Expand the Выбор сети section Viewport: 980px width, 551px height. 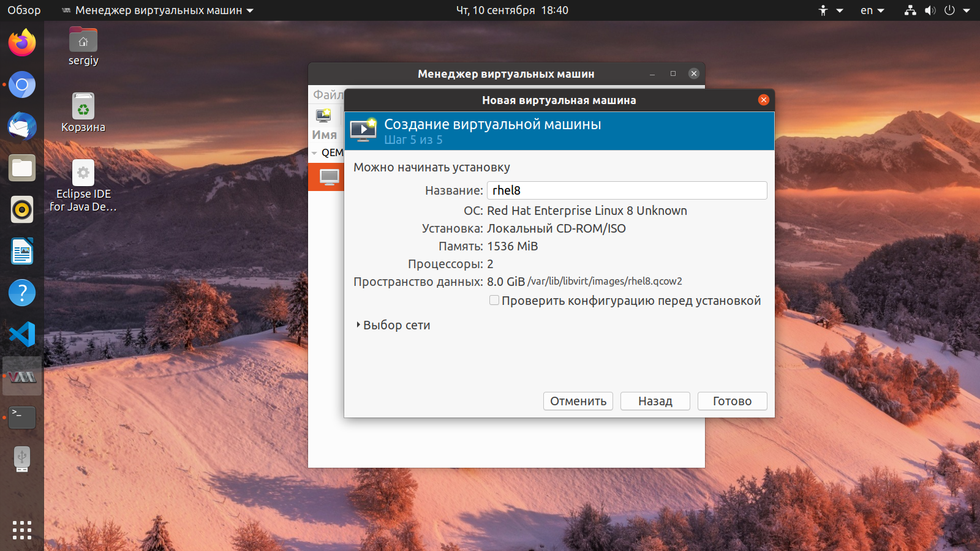[393, 325]
